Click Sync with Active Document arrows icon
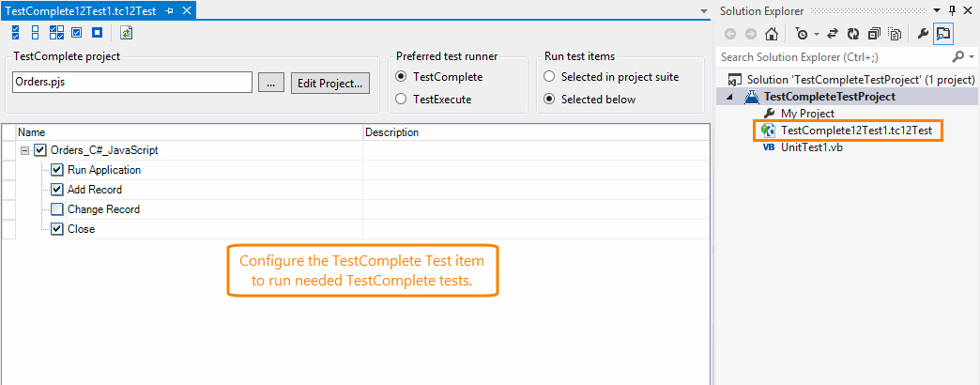This screenshot has height=385, width=980. pyautogui.click(x=833, y=34)
